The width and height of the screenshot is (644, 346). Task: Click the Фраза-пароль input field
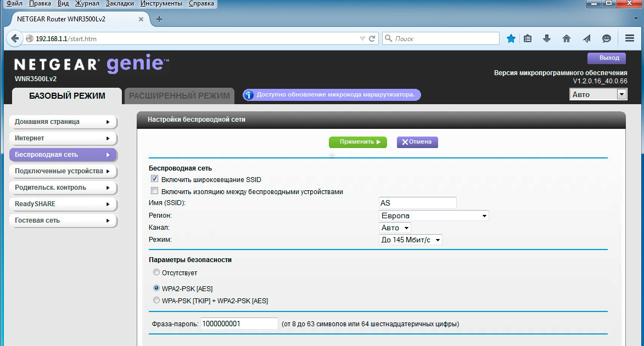(239, 324)
